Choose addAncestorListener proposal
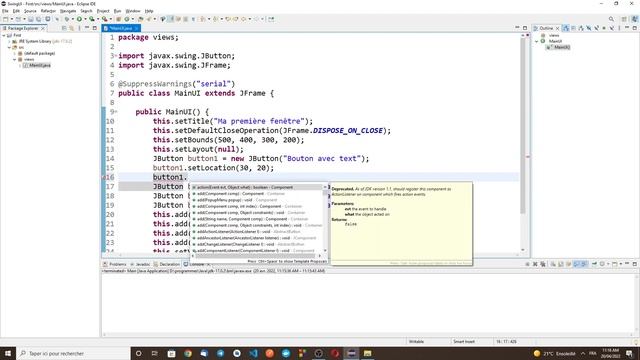Viewport: 640px width, 360px height. [x=257, y=238]
